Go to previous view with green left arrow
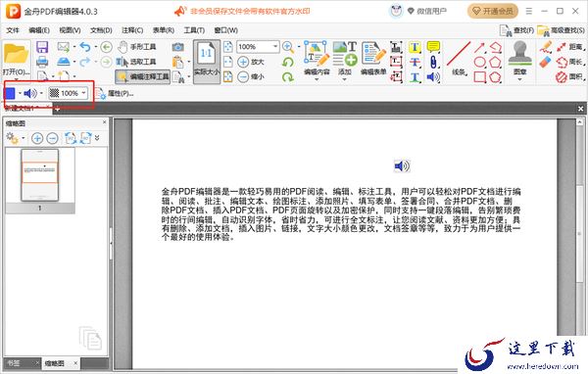The image size is (588, 374). 107,47
